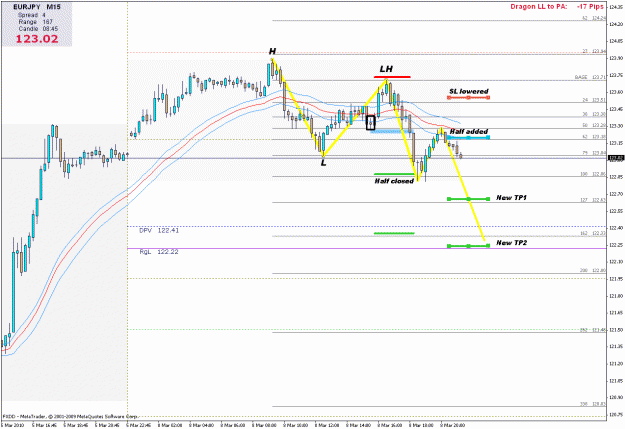The width and height of the screenshot is (625, 429).
Task: Select green target line beside New TP1
Action: (468, 199)
